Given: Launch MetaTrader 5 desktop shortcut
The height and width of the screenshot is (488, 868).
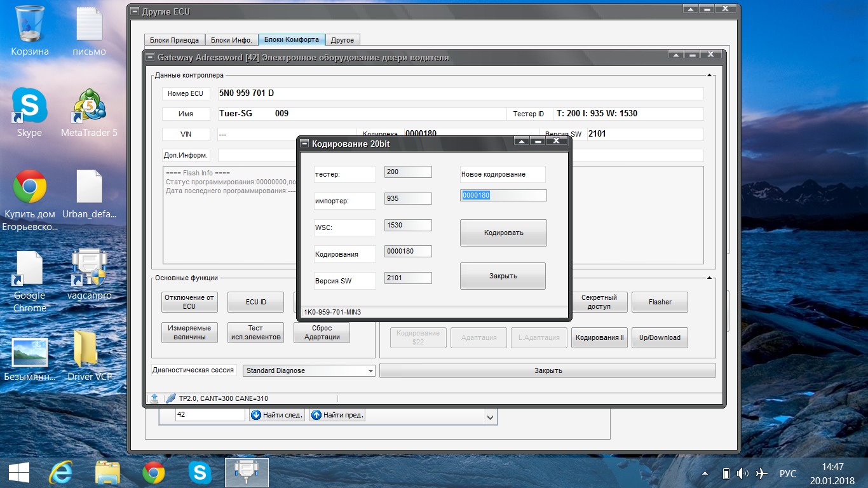Looking at the screenshot, I should point(89,112).
